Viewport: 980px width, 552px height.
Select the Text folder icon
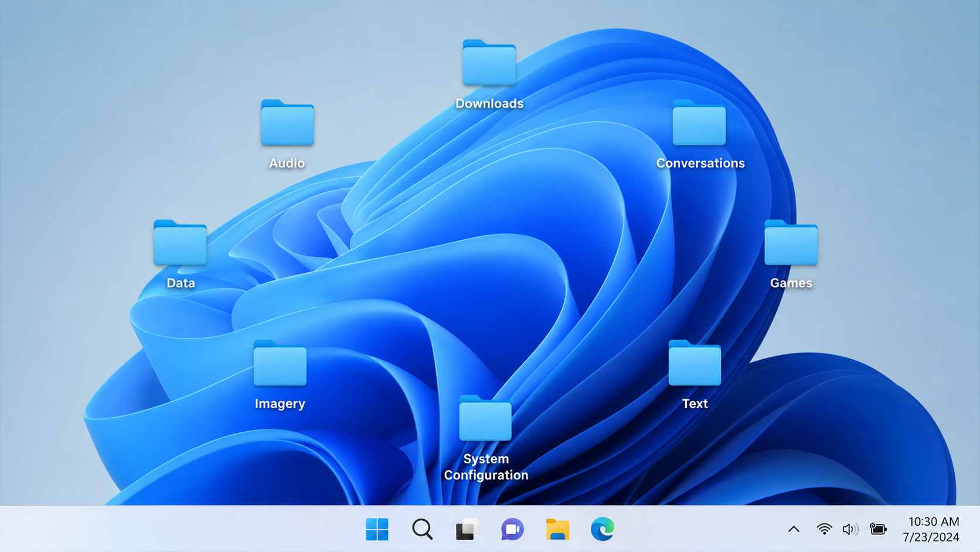(695, 363)
